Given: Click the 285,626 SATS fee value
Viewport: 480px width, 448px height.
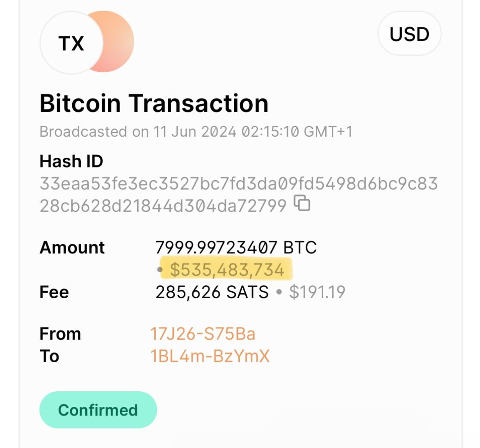Looking at the screenshot, I should point(212,292).
